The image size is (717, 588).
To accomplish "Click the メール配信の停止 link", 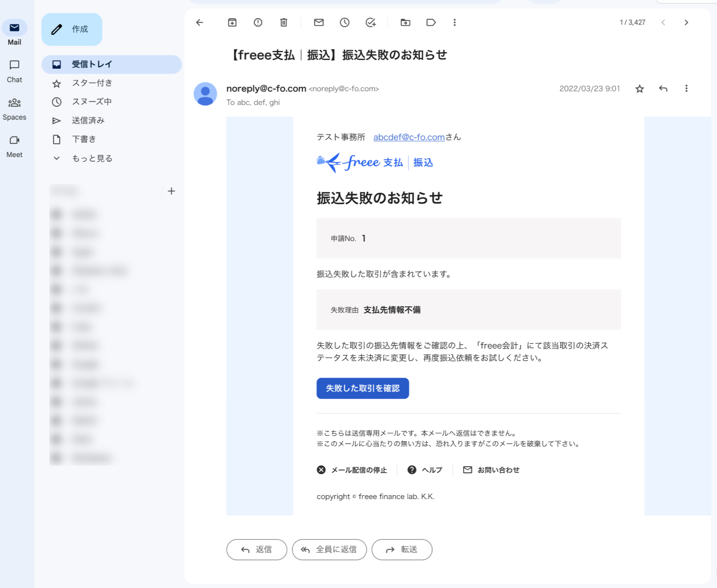I will [352, 470].
